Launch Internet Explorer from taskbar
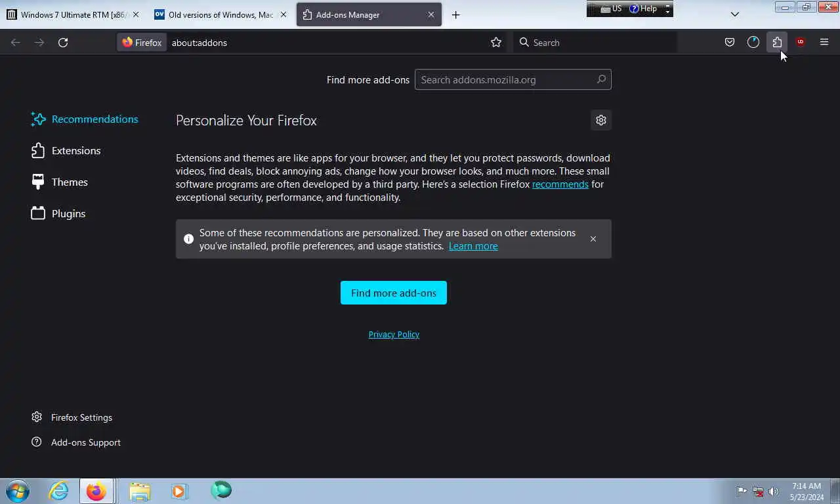The height and width of the screenshot is (504, 840). (x=58, y=491)
